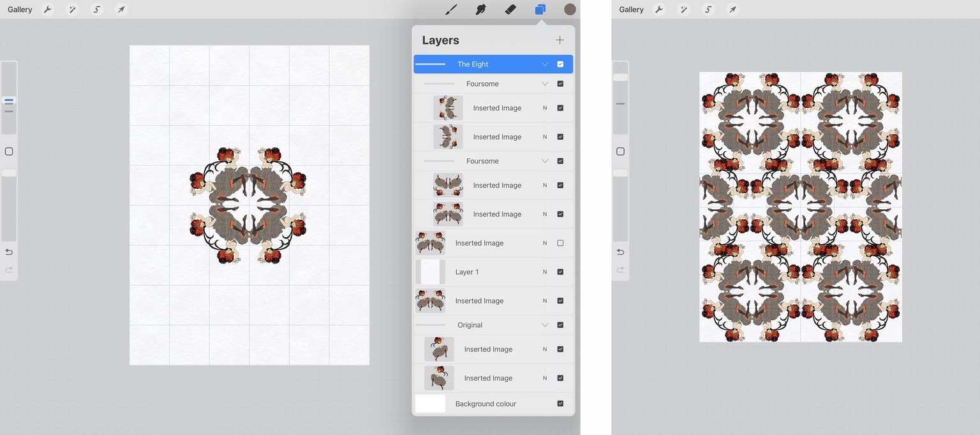Activate Transform arrow tool in right window

733,10
